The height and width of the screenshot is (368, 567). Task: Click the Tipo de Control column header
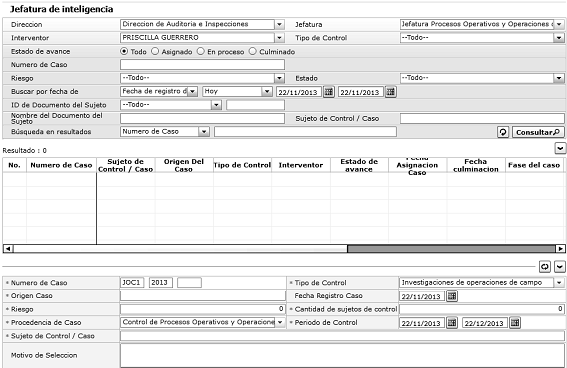[x=242, y=165]
